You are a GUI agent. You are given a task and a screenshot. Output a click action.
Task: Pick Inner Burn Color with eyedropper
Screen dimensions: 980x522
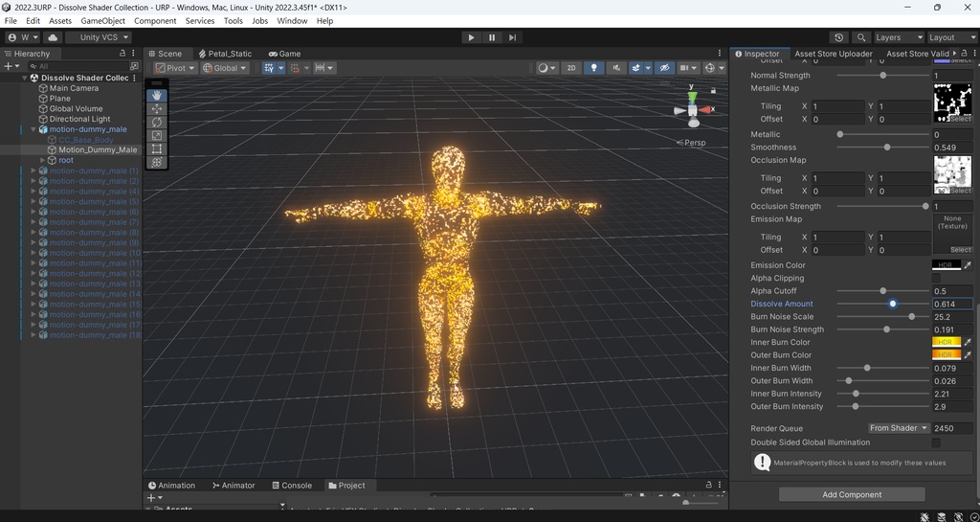coord(968,342)
